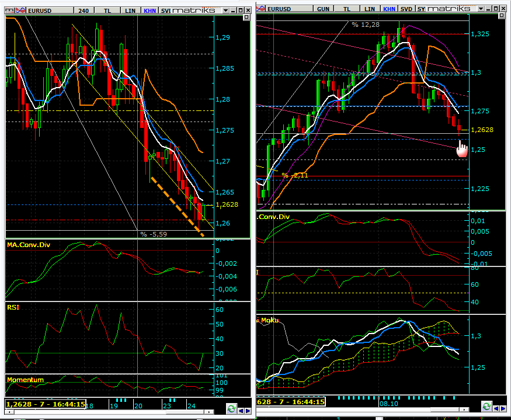
Task: Toggle KHN option in left chart header
Action: click(150, 10)
